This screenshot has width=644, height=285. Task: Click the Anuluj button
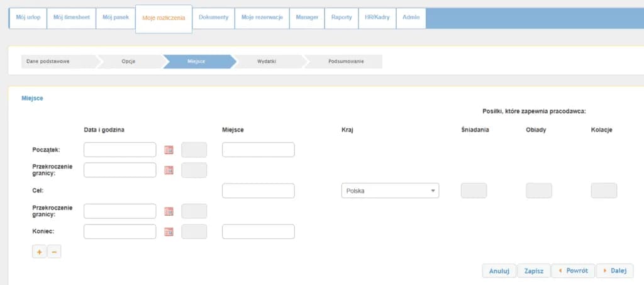pyautogui.click(x=499, y=271)
